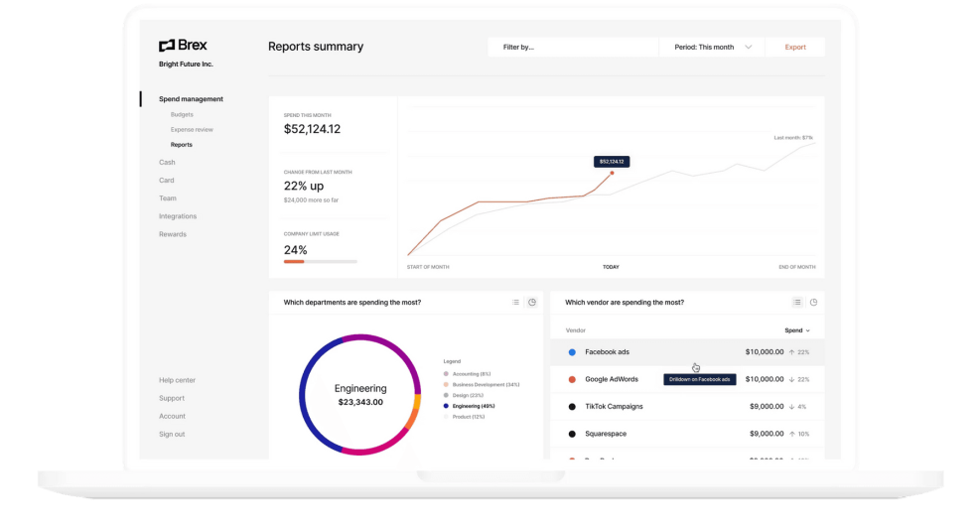Click the red Google AdWords vendor dot
The width and height of the screenshot is (980, 523).
[x=572, y=379]
